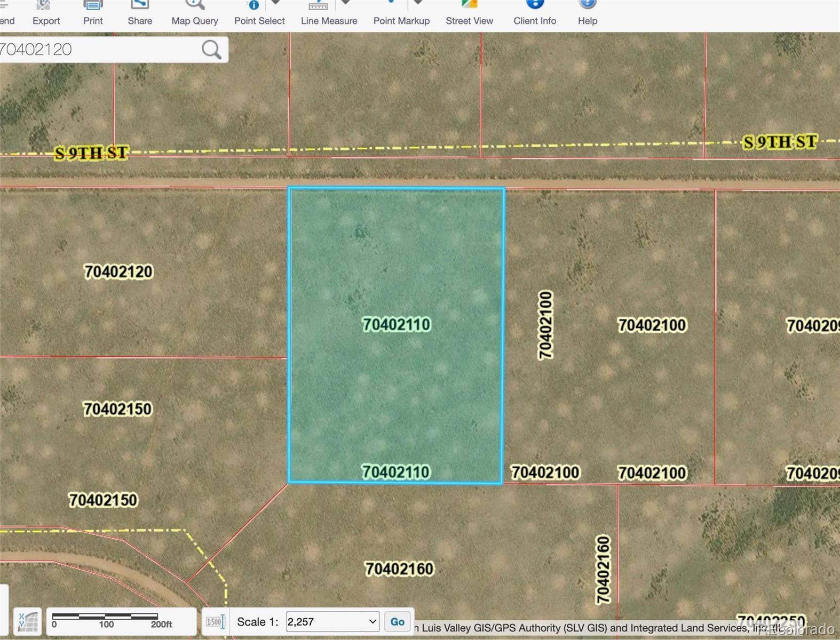Image resolution: width=840 pixels, height=640 pixels.
Task: Choose the Point Markup tool
Action: coord(391,13)
